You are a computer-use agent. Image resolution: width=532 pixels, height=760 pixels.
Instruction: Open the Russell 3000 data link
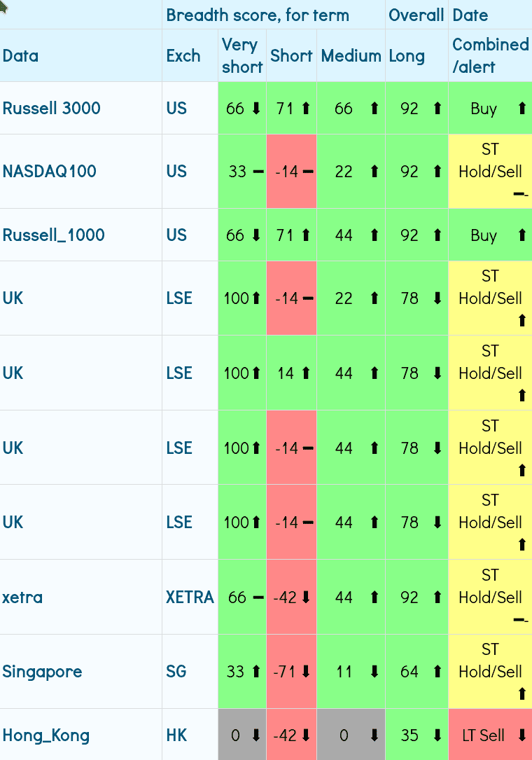coord(52,109)
